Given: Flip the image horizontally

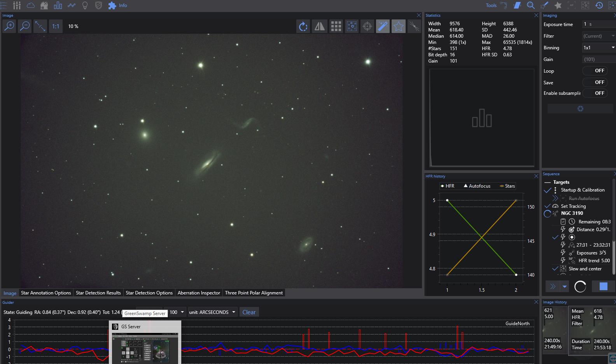Looking at the screenshot, I should pos(320,26).
